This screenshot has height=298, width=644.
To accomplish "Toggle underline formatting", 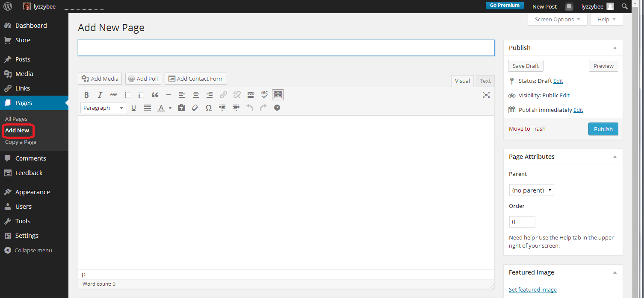I will 133,108.
